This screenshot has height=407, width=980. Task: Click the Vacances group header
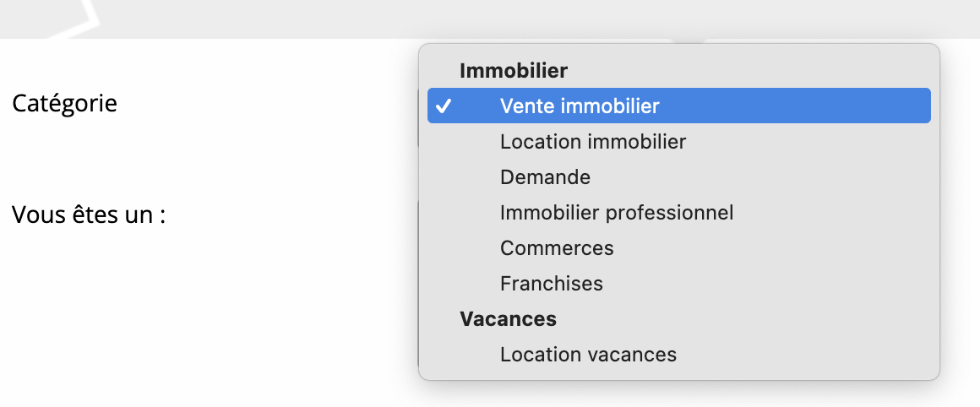click(x=508, y=319)
